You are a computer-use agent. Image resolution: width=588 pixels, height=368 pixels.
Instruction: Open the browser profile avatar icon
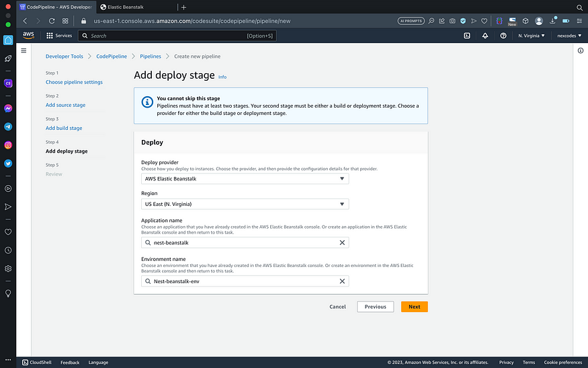539,21
